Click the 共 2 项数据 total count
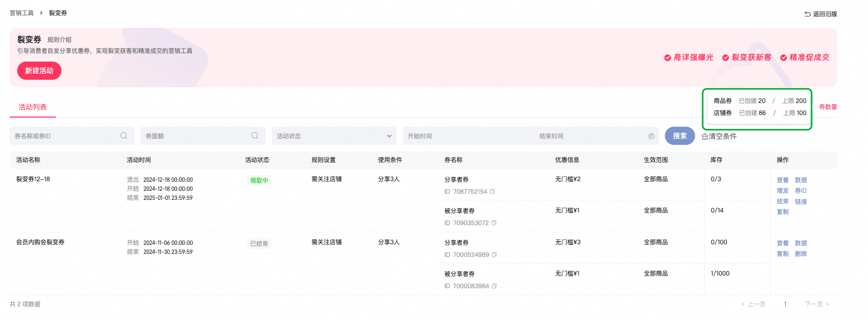 pyautogui.click(x=25, y=304)
